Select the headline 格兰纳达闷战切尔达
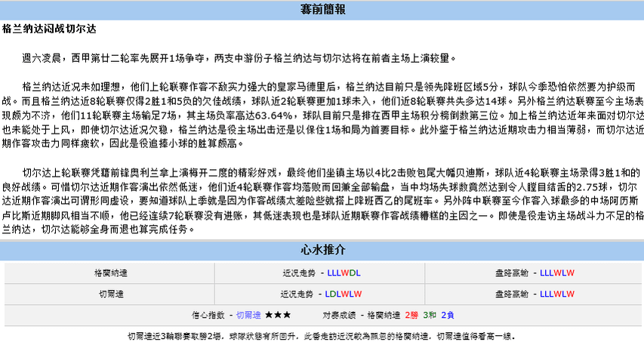Viewport: 644px width, 345px height. [49, 29]
